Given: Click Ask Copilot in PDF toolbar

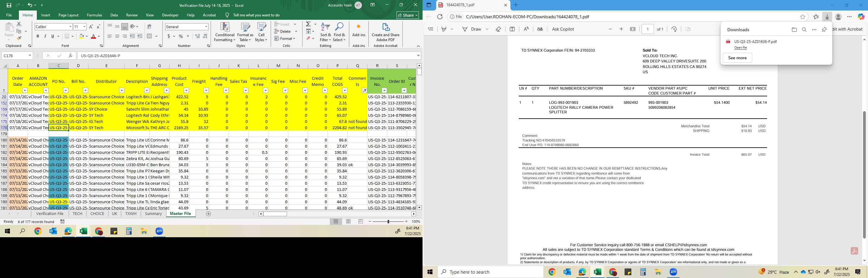Looking at the screenshot, I should click(563, 29).
